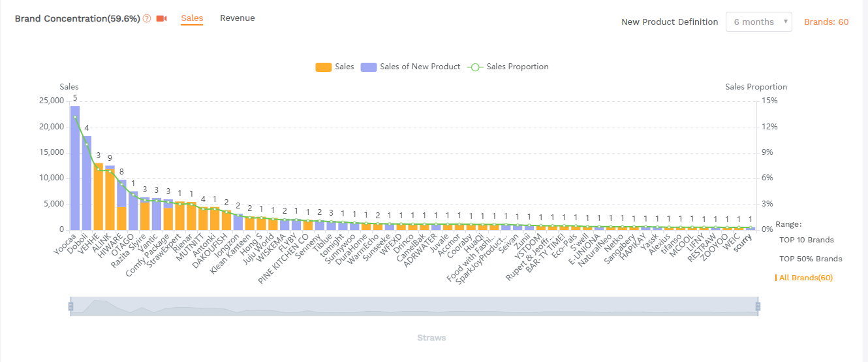This screenshot has width=868, height=362.
Task: Click the Yoocaa sales bar
Action: tap(75, 170)
